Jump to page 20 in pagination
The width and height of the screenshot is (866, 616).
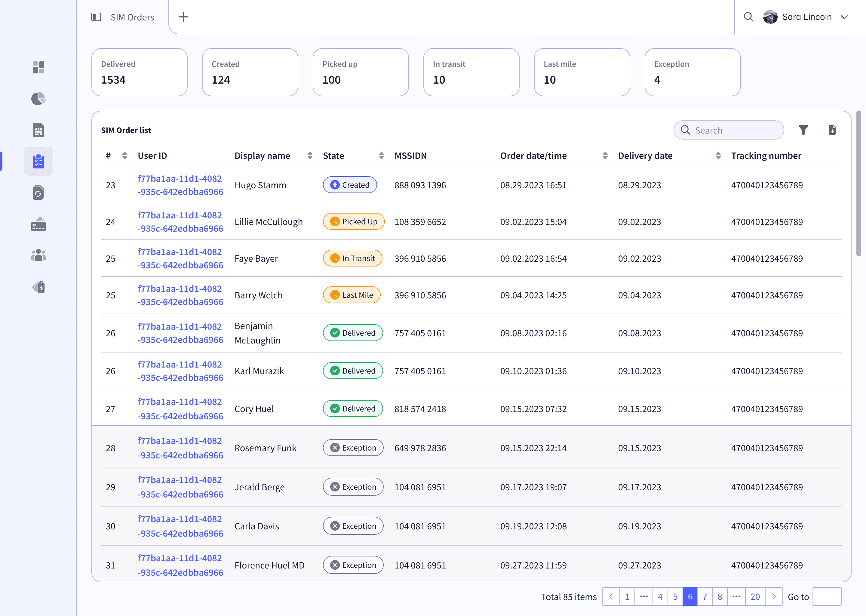click(755, 597)
